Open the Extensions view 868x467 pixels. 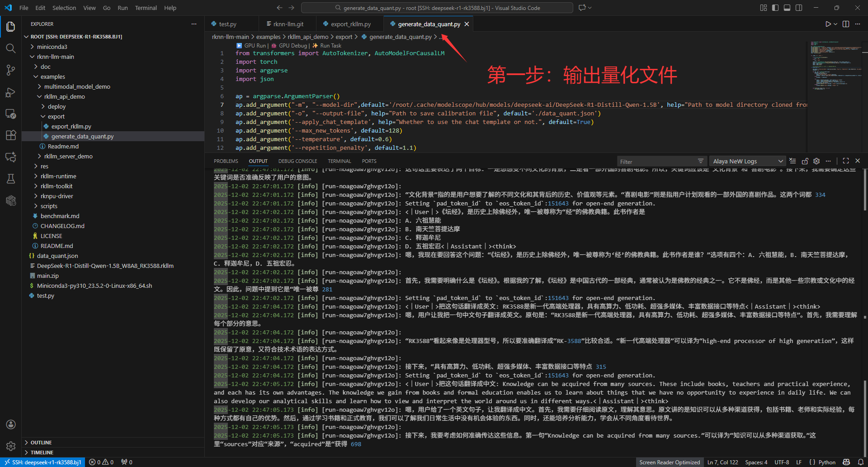point(11,135)
